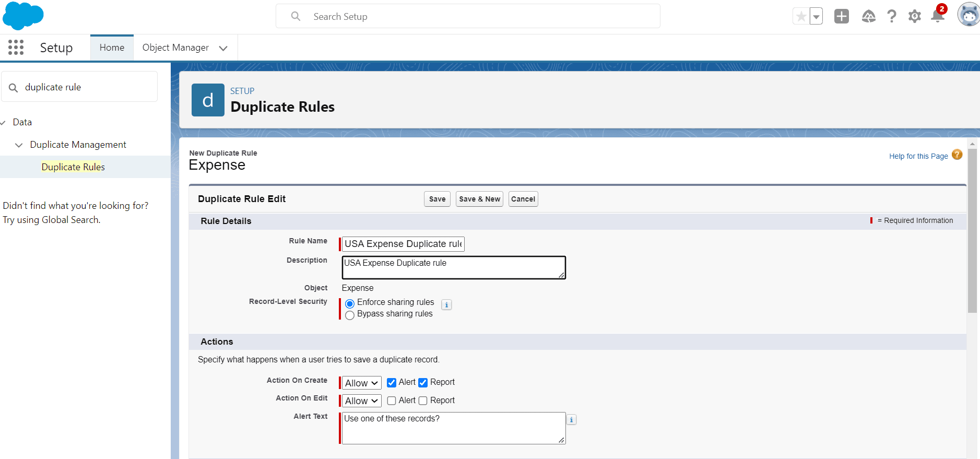Select Enforce sharing rules option
The width and height of the screenshot is (980, 459).
[350, 303]
